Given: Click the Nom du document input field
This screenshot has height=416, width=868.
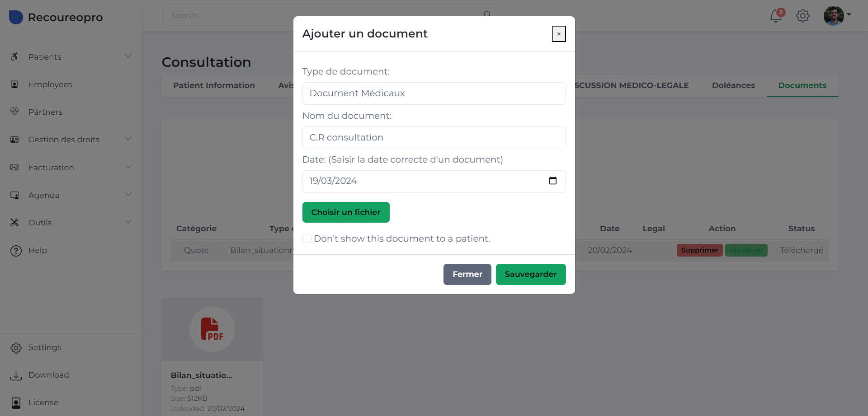Looking at the screenshot, I should point(434,138).
